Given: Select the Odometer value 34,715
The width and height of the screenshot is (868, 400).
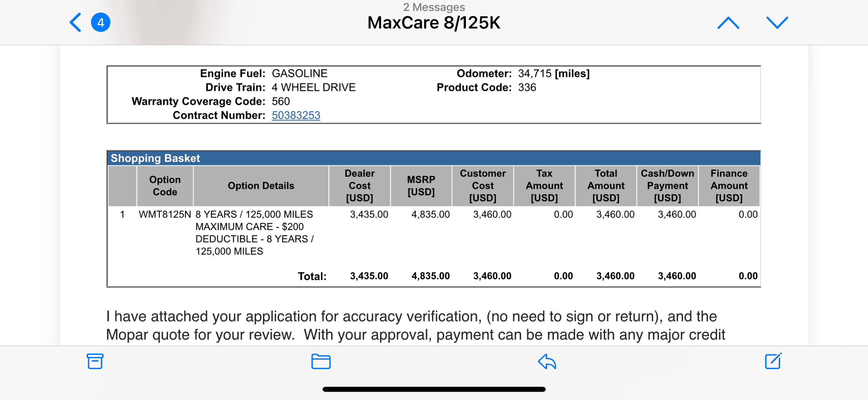Looking at the screenshot, I should point(535,74).
